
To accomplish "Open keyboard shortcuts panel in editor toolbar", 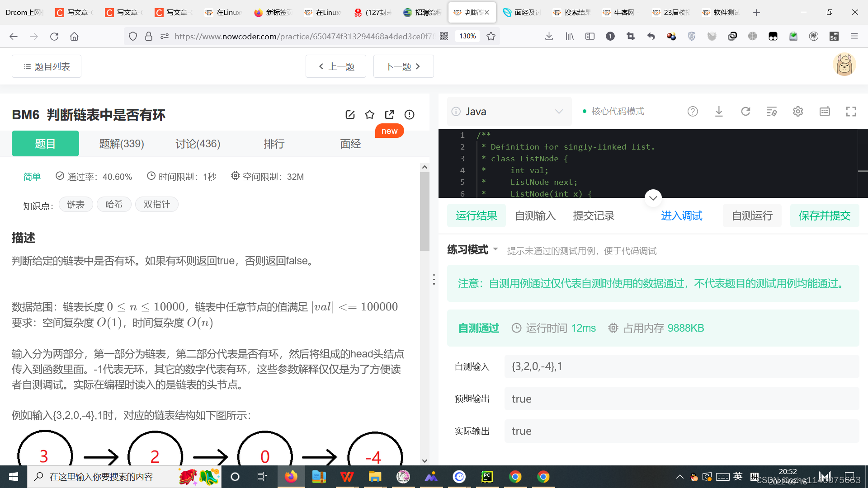I will (825, 111).
